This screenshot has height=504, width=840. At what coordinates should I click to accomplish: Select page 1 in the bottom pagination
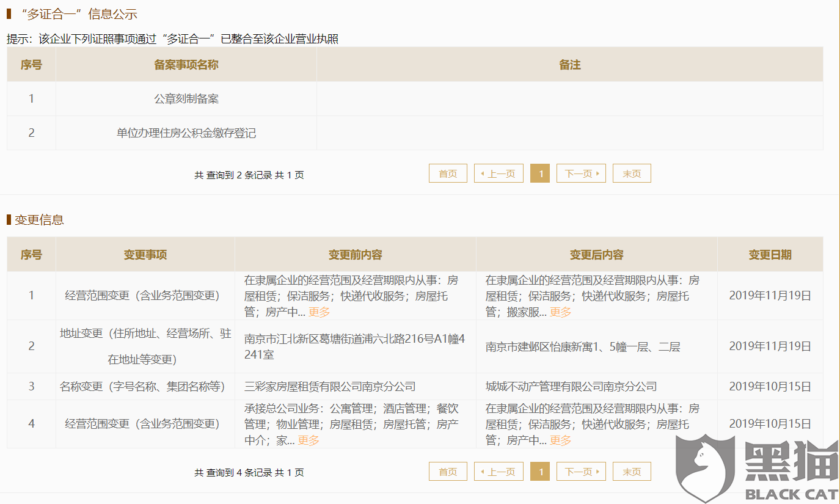(540, 471)
